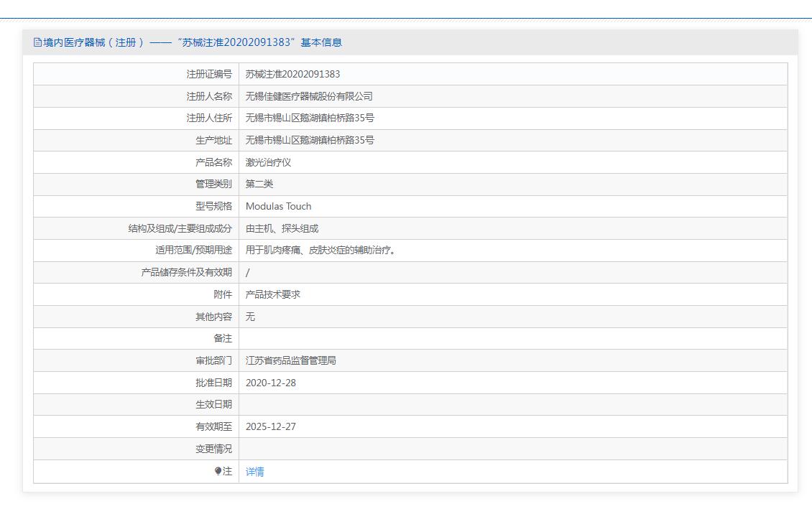Select approving authority 江苏省药品监督管理局
The width and height of the screenshot is (812, 509).
[290, 360]
